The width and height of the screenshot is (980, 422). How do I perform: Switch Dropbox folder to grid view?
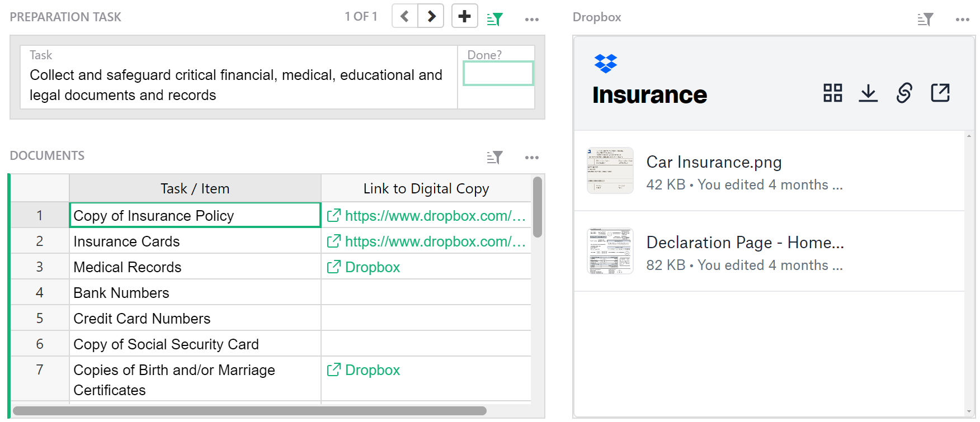click(832, 93)
